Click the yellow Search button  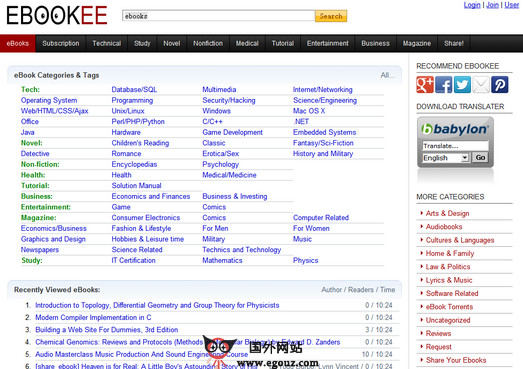click(331, 16)
